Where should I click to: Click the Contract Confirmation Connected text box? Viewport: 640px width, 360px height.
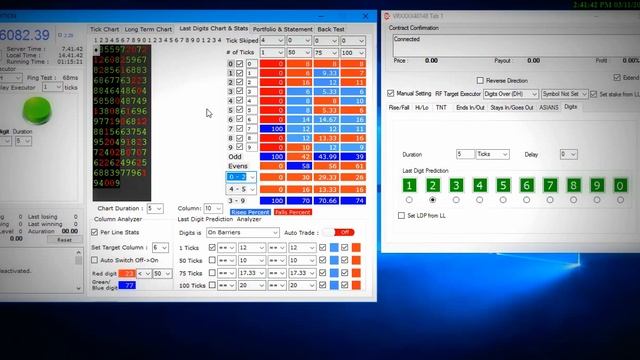click(x=516, y=46)
